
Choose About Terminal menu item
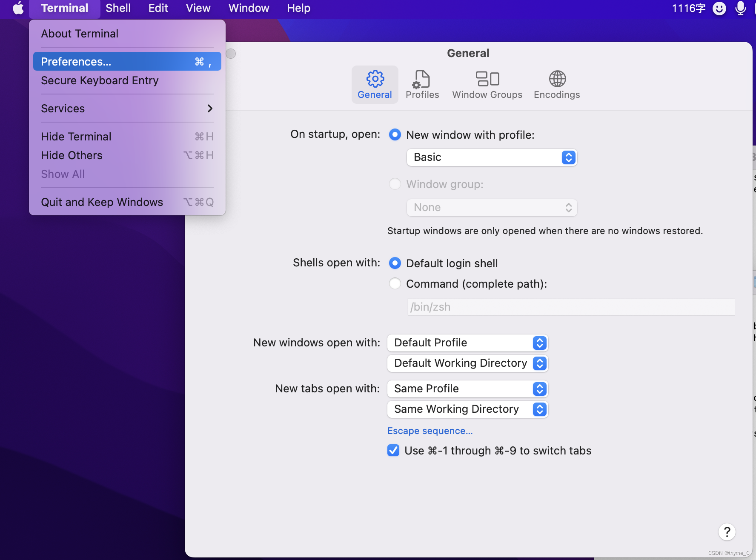(x=127, y=34)
